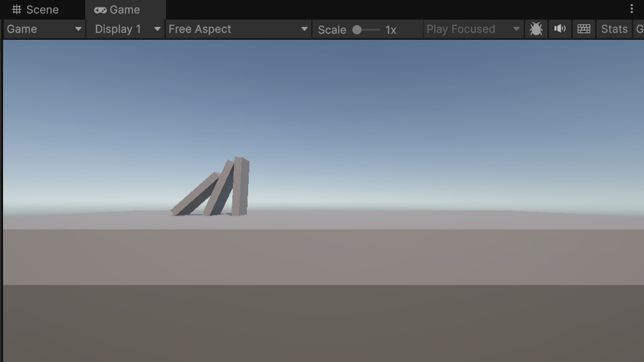
Task: Toggle the partially visible Gizmos button
Action: [639, 29]
